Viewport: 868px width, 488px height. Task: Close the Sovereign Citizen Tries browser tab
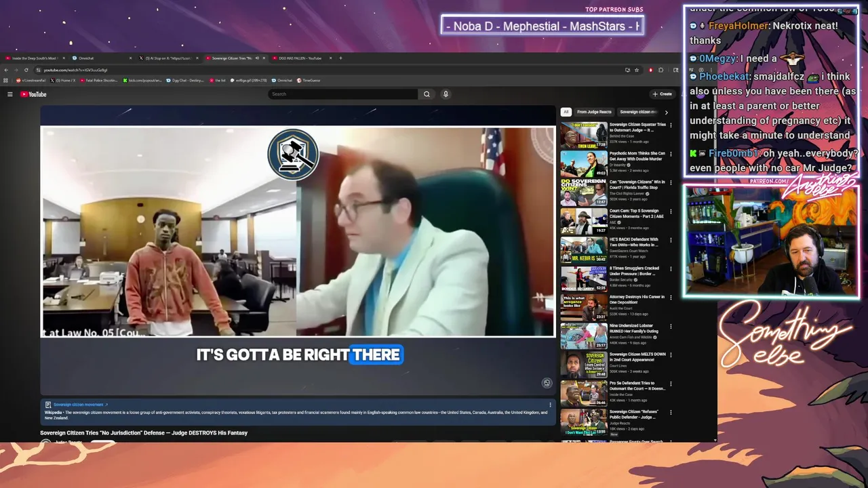point(264,58)
